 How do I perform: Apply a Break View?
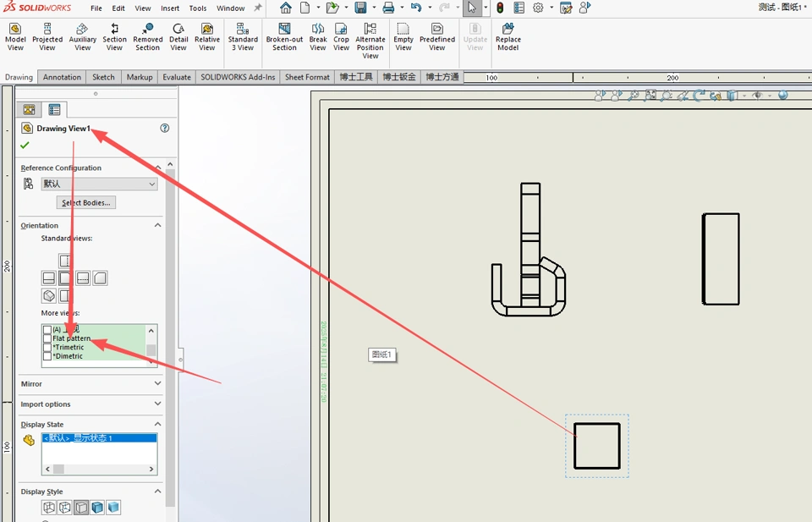(x=318, y=36)
